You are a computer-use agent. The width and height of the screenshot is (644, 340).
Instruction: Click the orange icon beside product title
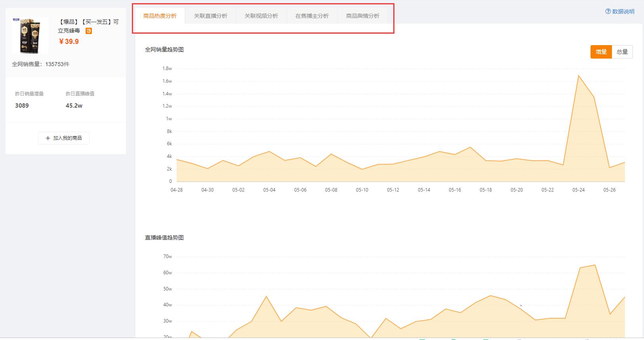[x=89, y=31]
